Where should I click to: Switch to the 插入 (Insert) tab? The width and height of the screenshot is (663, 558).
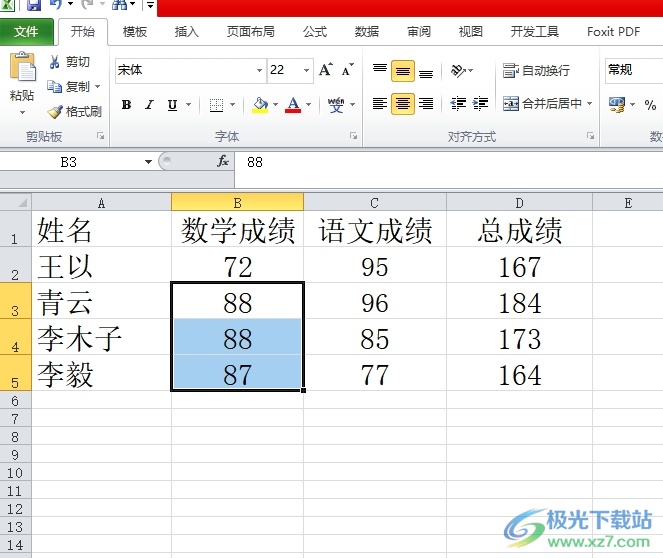coord(186,32)
